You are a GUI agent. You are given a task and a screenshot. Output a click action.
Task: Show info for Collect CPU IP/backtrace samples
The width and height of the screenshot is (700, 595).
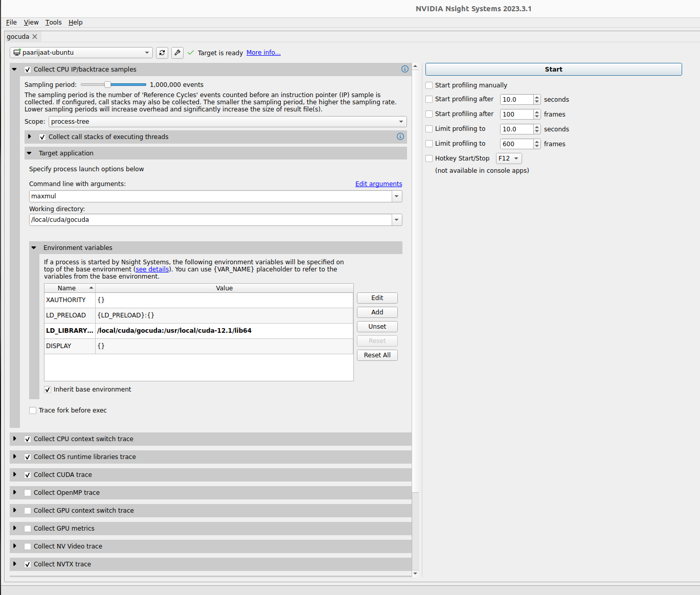click(405, 69)
